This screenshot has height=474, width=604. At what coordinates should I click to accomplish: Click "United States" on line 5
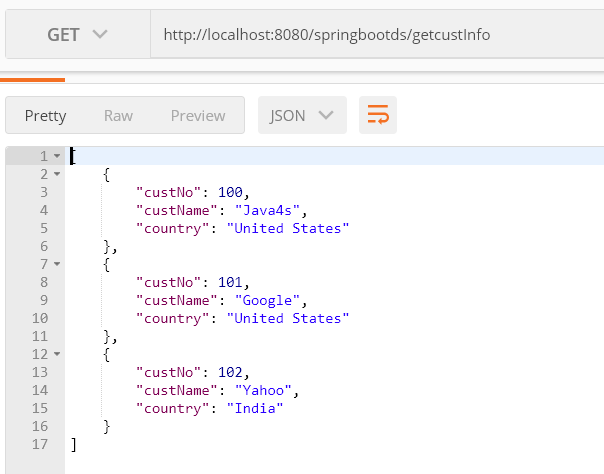pyautogui.click(x=288, y=228)
